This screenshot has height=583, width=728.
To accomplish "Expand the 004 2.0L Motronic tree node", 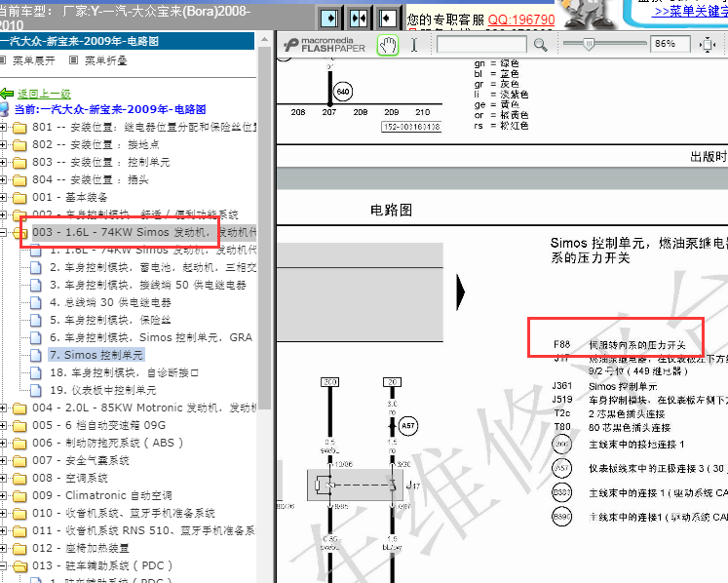I will tap(3, 408).
